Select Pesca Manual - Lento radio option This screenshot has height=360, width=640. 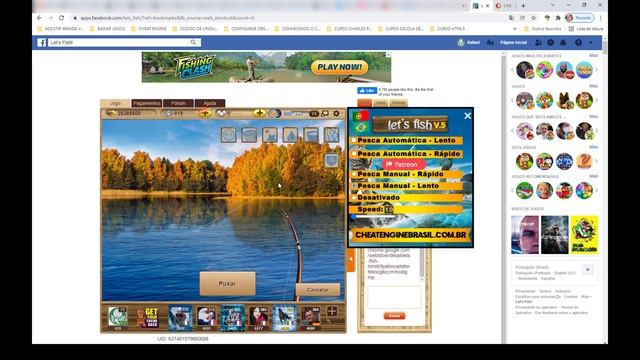354,186
